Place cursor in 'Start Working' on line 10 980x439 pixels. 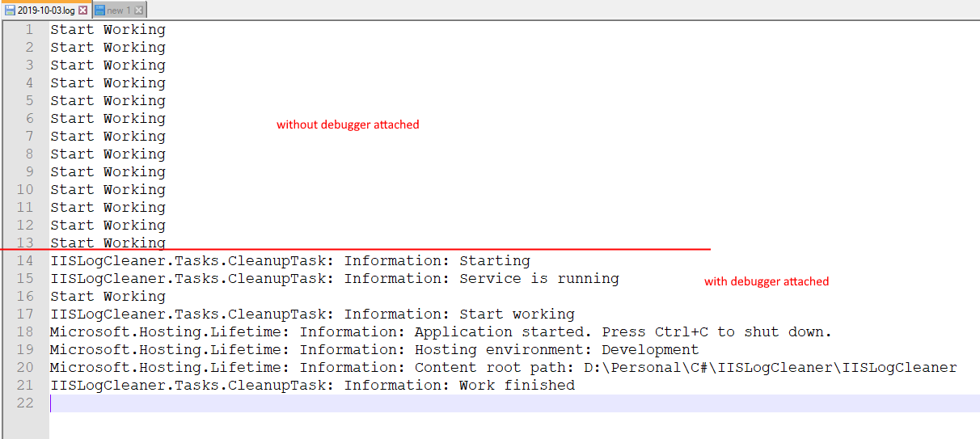108,190
